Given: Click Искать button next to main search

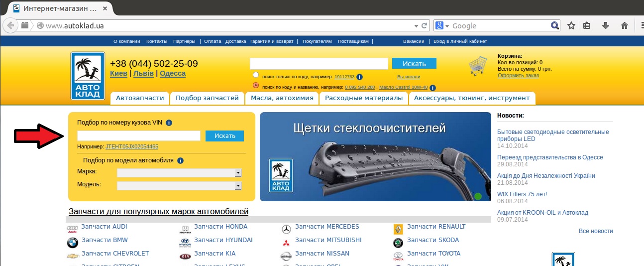Looking at the screenshot, I should click(414, 64).
